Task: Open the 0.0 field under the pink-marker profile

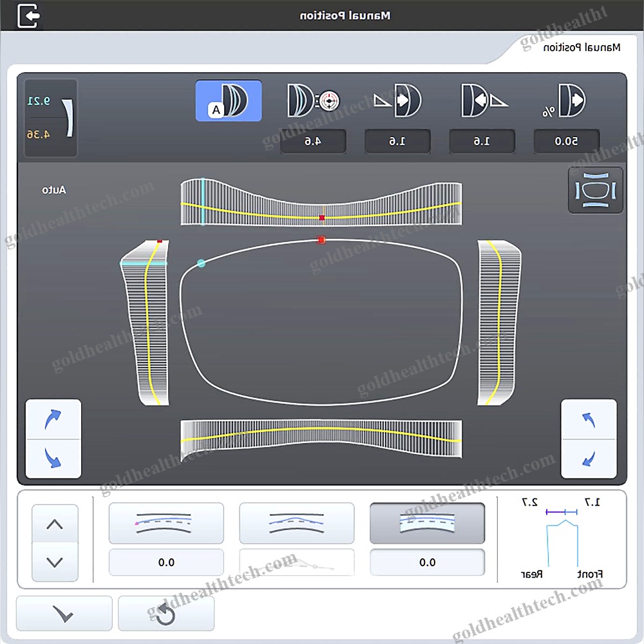Action: point(166,562)
